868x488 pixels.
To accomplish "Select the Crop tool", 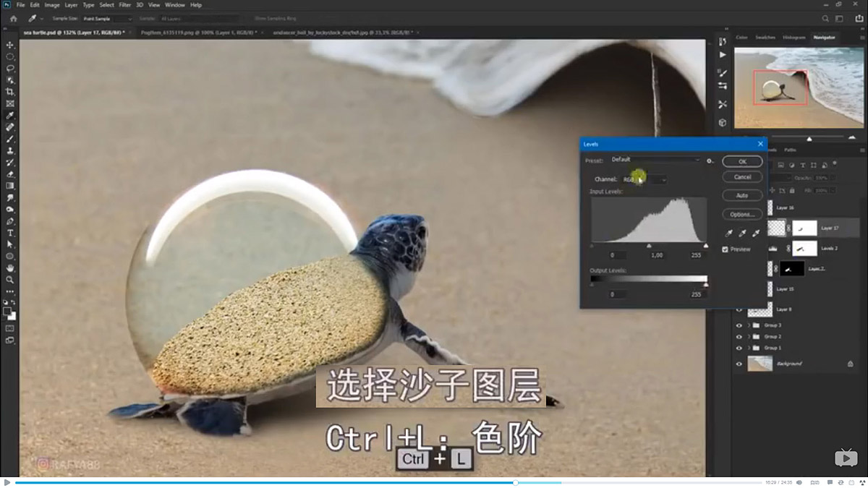I will point(10,90).
